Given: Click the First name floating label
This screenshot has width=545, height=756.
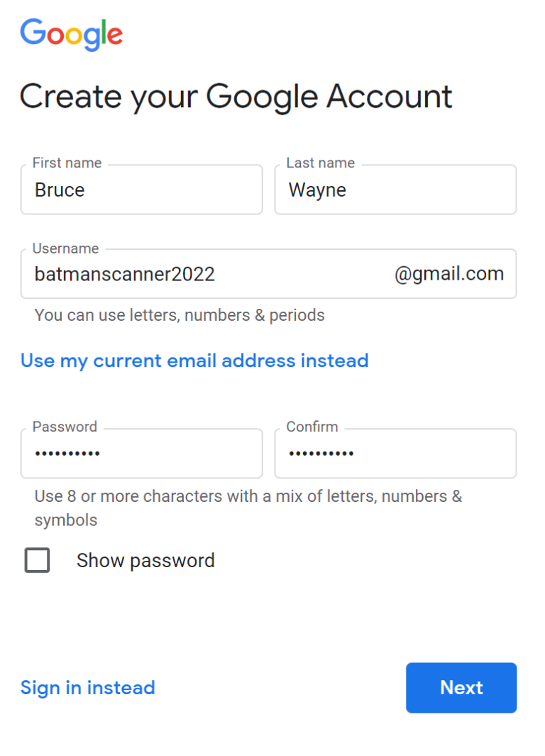Looking at the screenshot, I should tap(65, 163).
